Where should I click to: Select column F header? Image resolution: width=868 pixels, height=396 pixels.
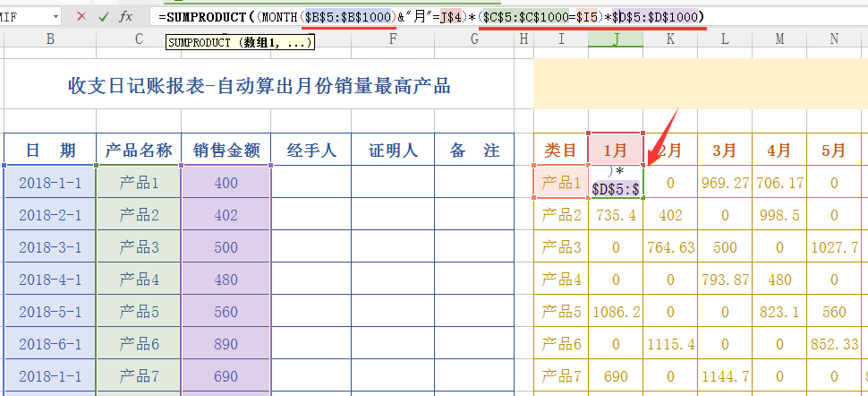393,39
